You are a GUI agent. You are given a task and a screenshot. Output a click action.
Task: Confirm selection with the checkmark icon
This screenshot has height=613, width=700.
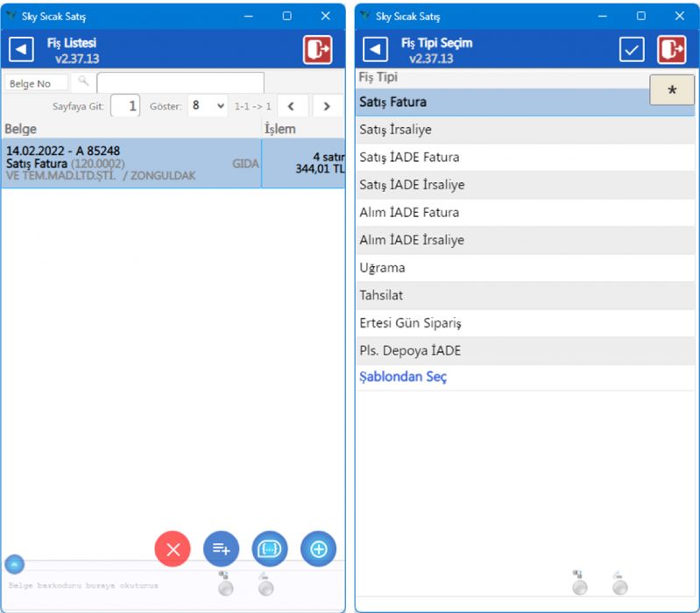point(632,50)
